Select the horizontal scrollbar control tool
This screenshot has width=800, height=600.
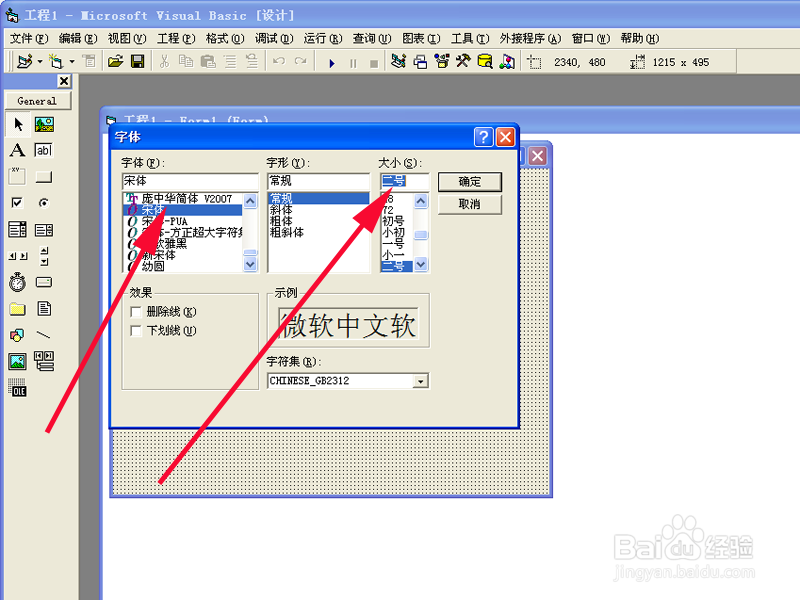pos(17,256)
